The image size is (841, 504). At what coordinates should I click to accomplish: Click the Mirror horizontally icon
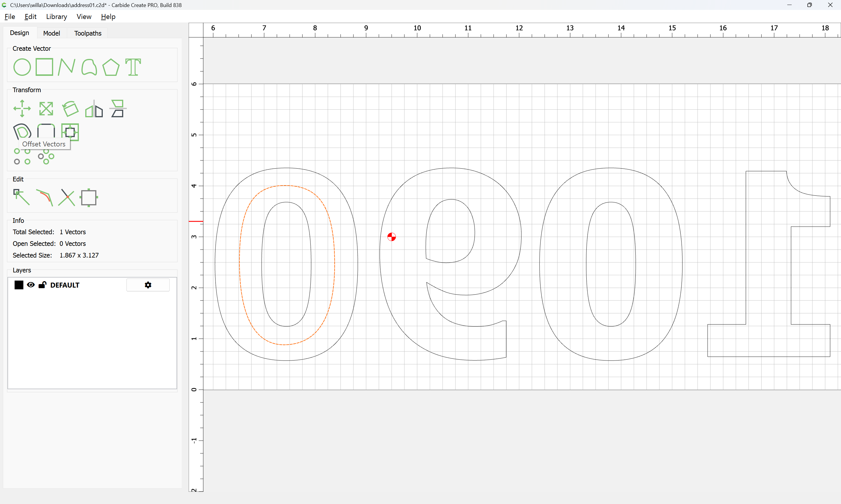94,109
